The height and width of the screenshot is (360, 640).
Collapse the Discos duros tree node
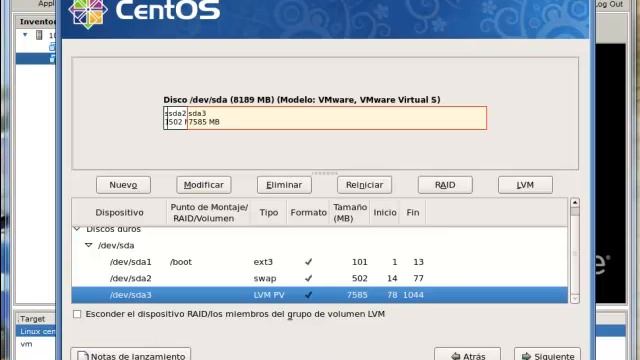point(77,229)
